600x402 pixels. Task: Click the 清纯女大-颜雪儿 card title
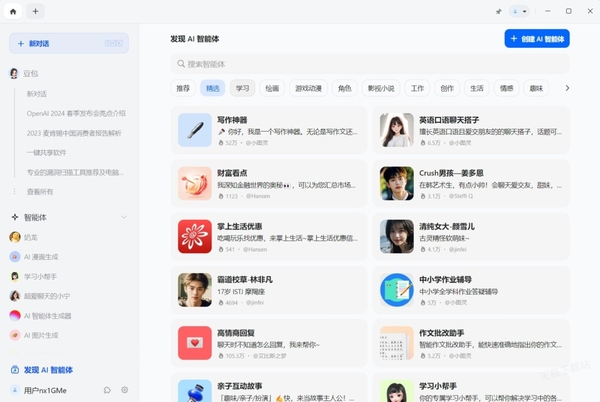pyautogui.click(x=447, y=226)
